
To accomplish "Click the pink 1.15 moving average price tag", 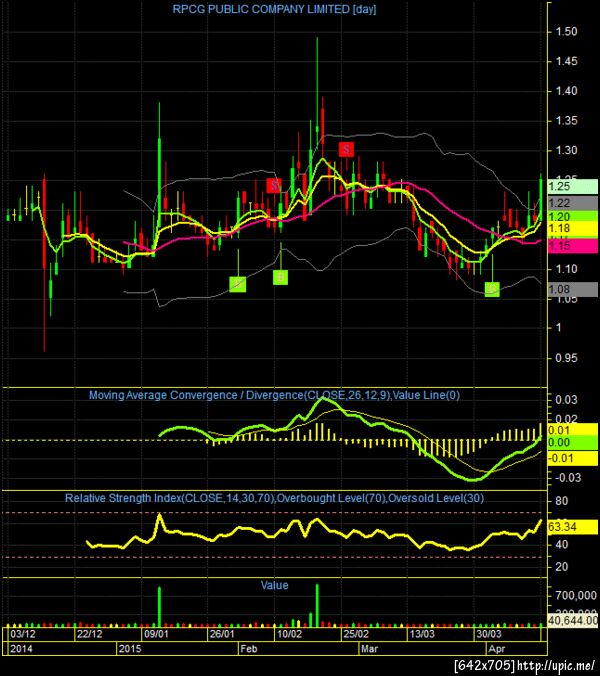I will click(572, 246).
